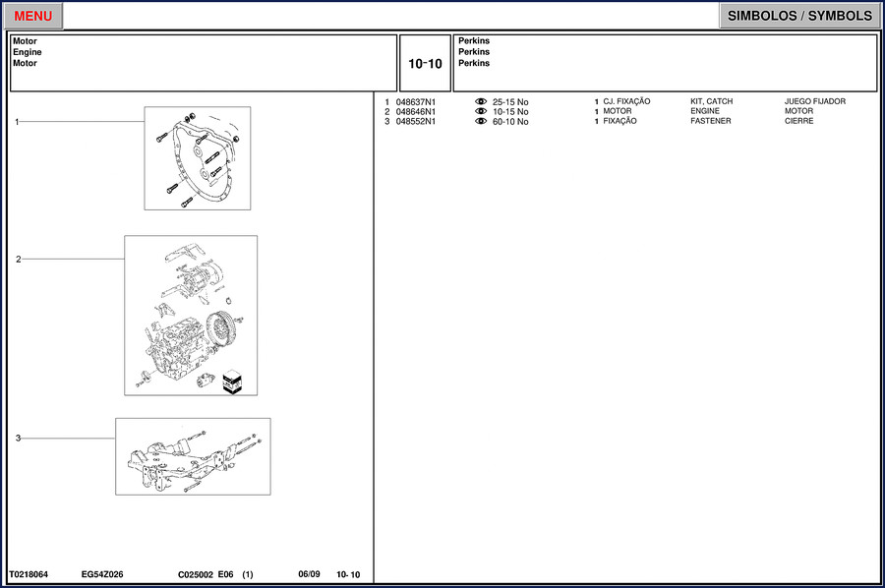Image resolution: width=885 pixels, height=588 pixels.
Task: Click callout number 2 beside the engine diagram
Action: click(18, 259)
